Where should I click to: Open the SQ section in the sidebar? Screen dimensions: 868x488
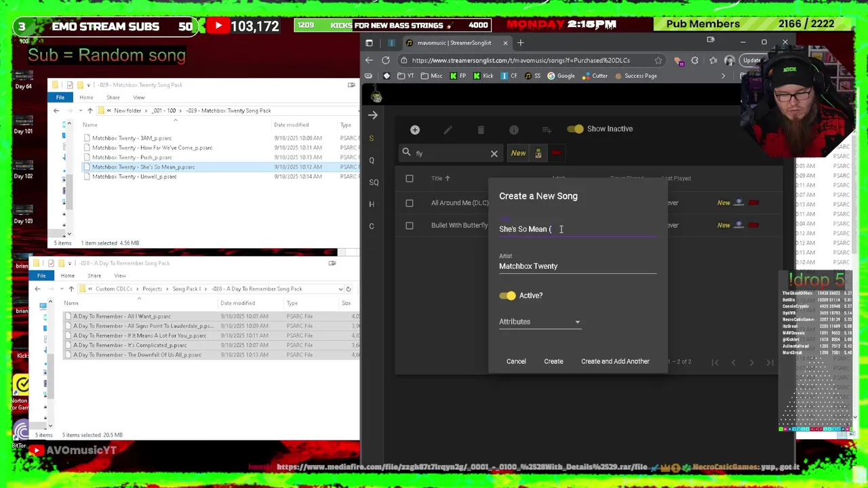[374, 182]
